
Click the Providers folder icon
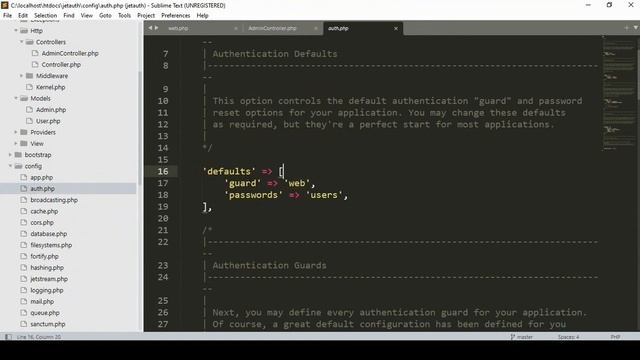(24, 132)
